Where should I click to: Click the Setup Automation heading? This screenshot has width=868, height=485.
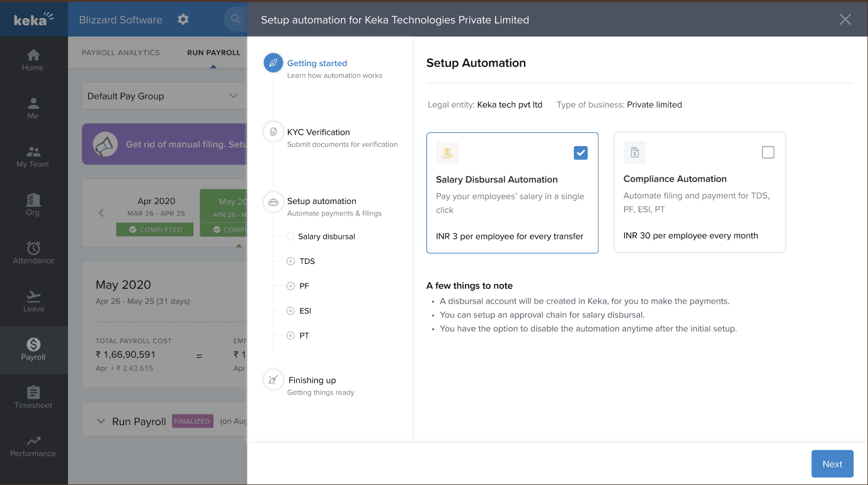[x=476, y=63]
